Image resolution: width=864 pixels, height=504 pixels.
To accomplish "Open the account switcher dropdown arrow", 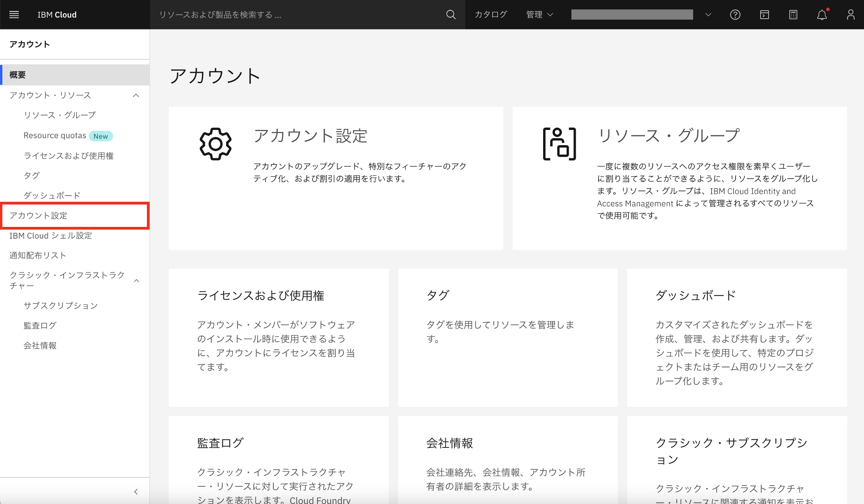I will tap(708, 15).
